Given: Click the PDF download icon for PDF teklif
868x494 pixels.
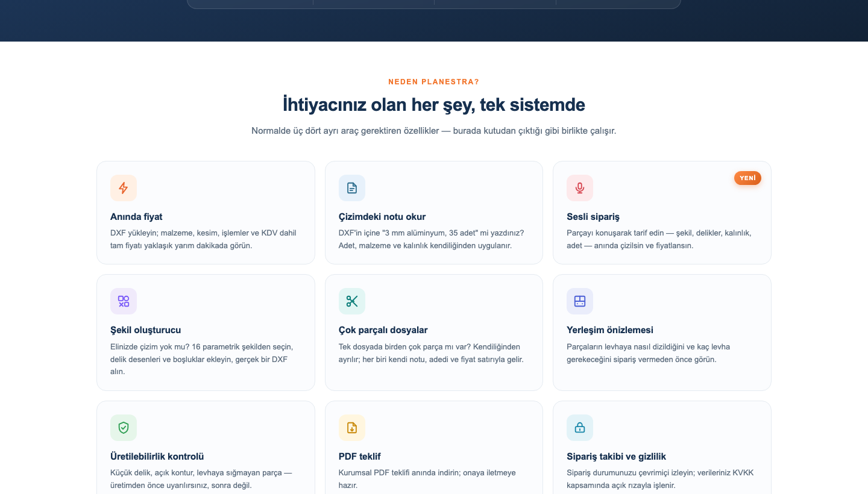Looking at the screenshot, I should click(352, 428).
